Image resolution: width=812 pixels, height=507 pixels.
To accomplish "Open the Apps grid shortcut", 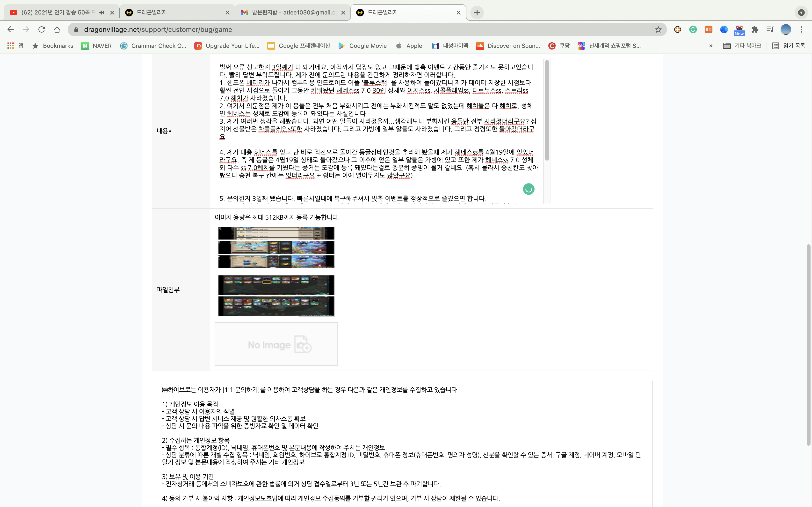I will pyautogui.click(x=11, y=46).
